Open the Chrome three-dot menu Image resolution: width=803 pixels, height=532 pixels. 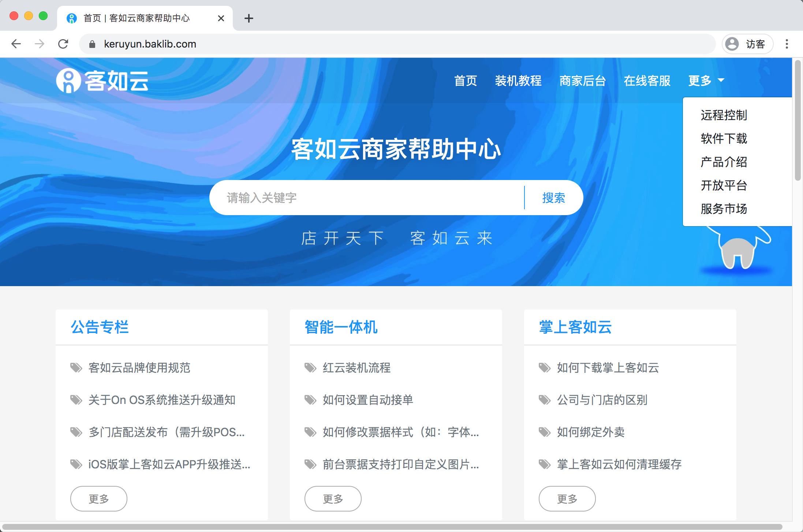[x=787, y=44]
